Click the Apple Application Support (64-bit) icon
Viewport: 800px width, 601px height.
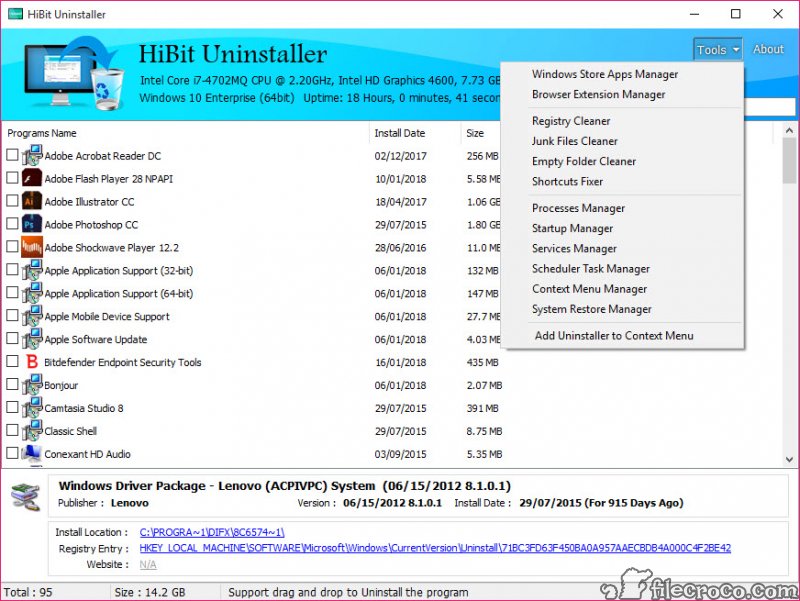pyautogui.click(x=32, y=293)
